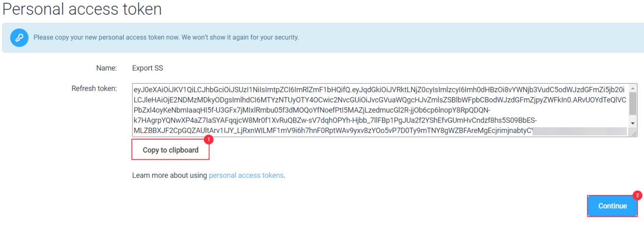Click the resize handle of the token textarea
Screen dimensions: 644x226
point(634,134)
